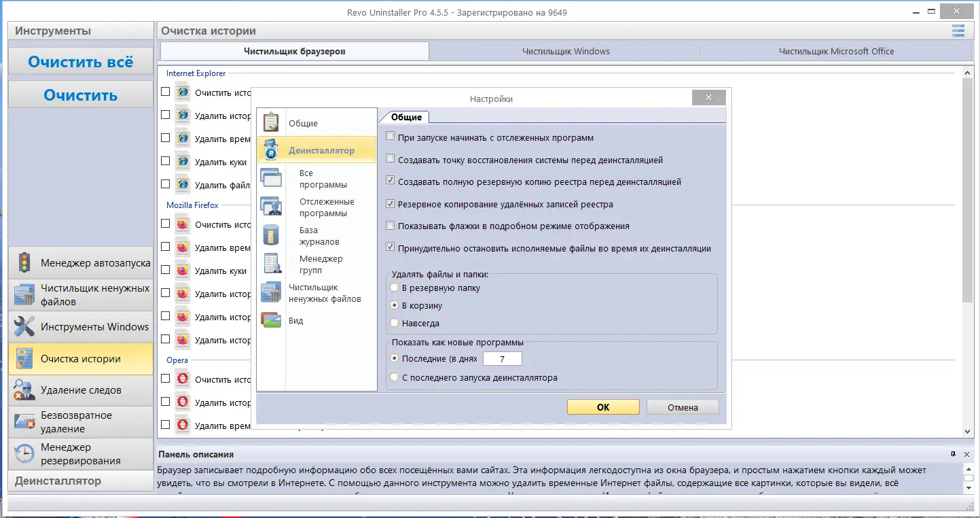
Task: Select 'В резервную папку' radio option
Action: 394,288
